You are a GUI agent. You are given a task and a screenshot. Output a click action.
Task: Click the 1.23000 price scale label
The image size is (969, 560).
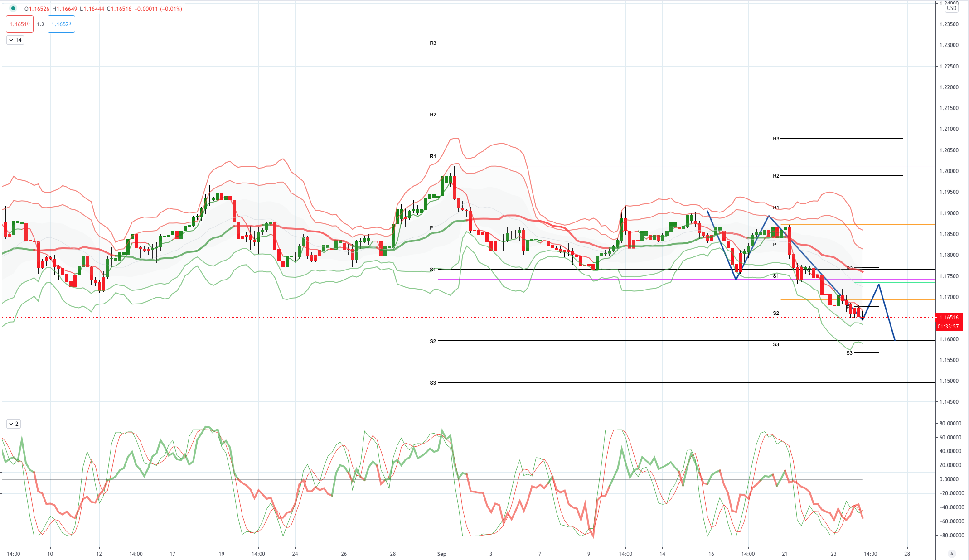949,45
